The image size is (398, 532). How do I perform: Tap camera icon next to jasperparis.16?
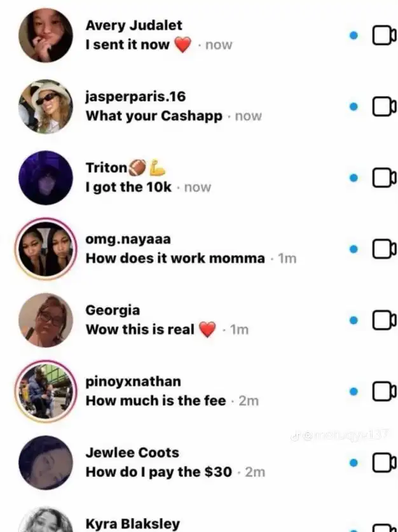[x=385, y=106]
